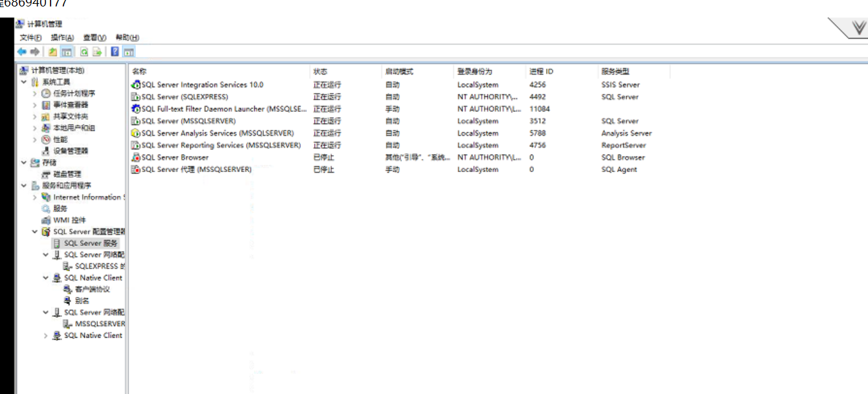Click the SQL Full-text Filter Daemon Launcher icon
The image size is (868, 394).
[x=135, y=109]
